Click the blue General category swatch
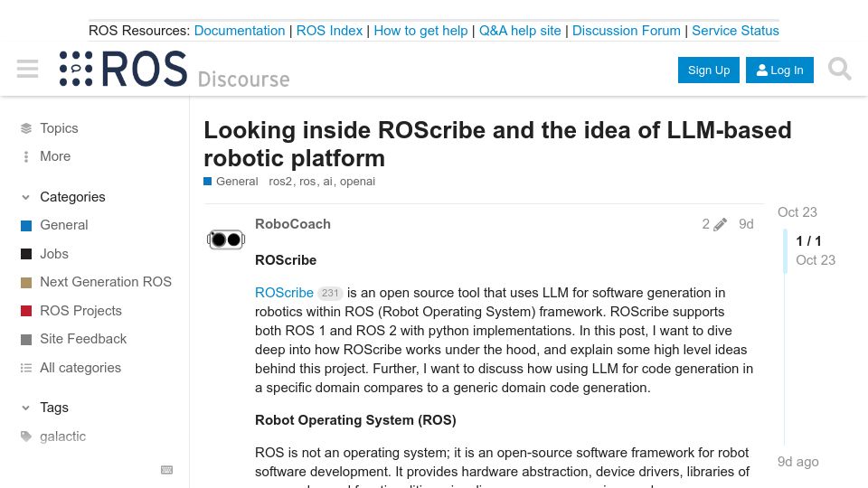 coord(26,226)
